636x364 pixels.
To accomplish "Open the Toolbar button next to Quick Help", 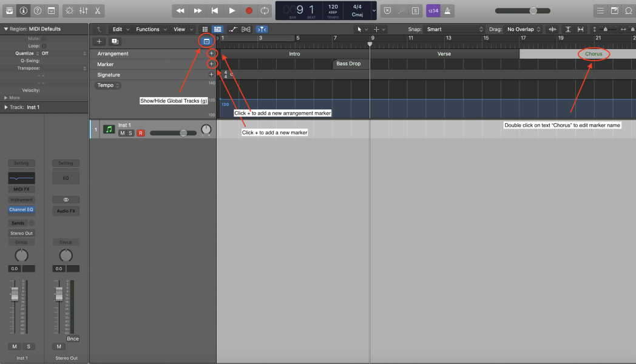I will click(52, 10).
